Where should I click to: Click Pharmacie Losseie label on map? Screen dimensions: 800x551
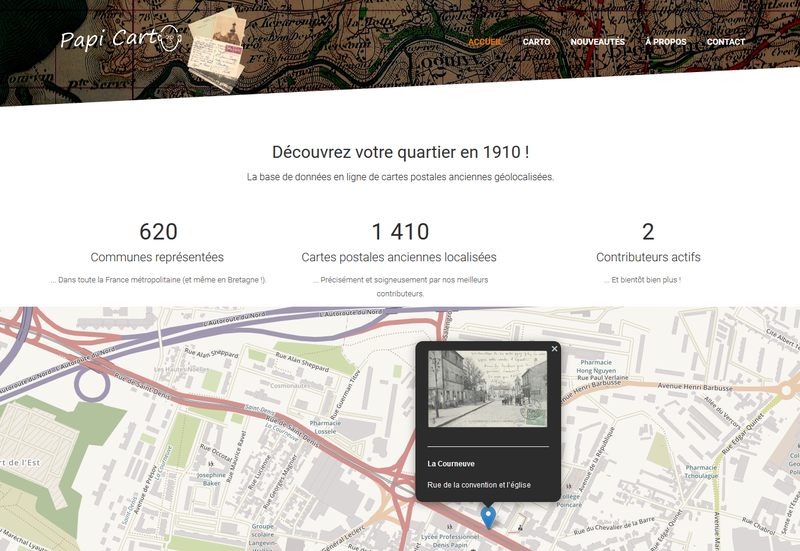326,427
